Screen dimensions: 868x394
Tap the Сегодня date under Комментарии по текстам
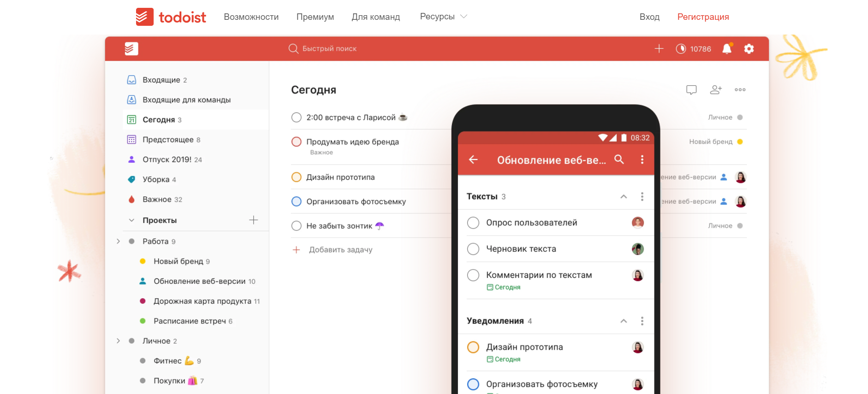point(504,287)
